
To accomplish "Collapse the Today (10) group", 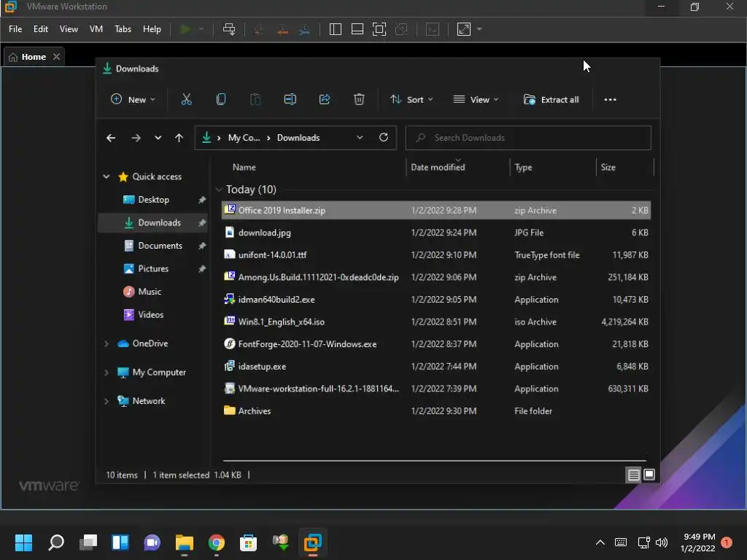I will click(x=219, y=190).
